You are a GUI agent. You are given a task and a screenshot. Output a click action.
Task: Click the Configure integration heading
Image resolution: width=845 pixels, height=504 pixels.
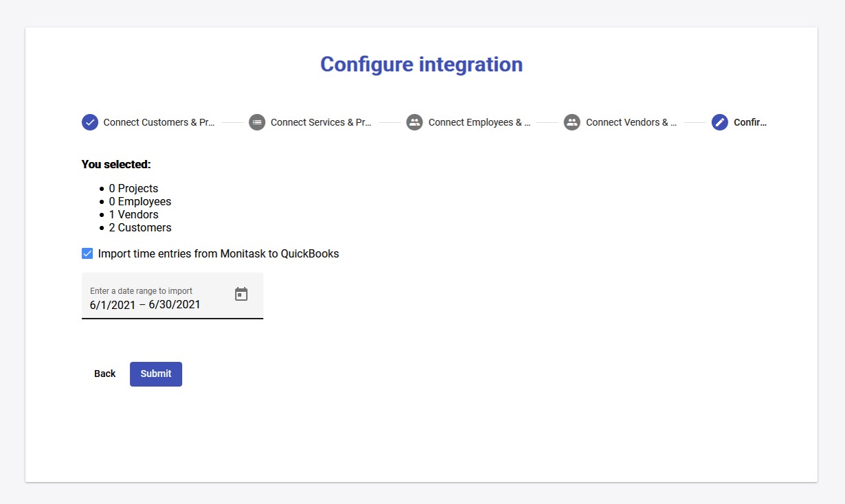421,64
